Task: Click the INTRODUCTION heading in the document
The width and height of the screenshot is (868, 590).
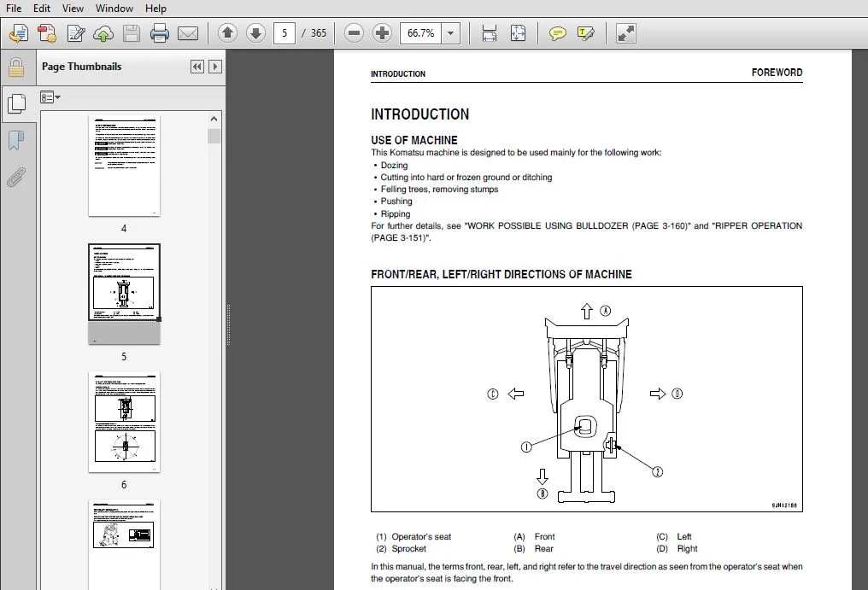Action: click(420, 114)
